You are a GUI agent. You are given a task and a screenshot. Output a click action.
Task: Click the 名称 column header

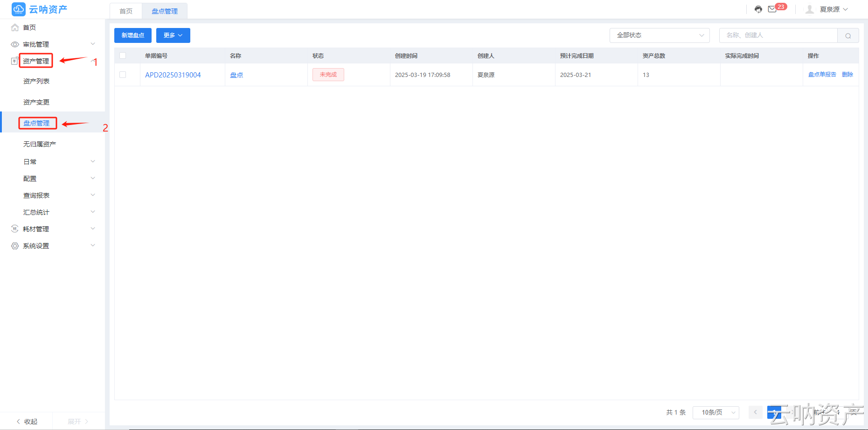[x=236, y=56]
